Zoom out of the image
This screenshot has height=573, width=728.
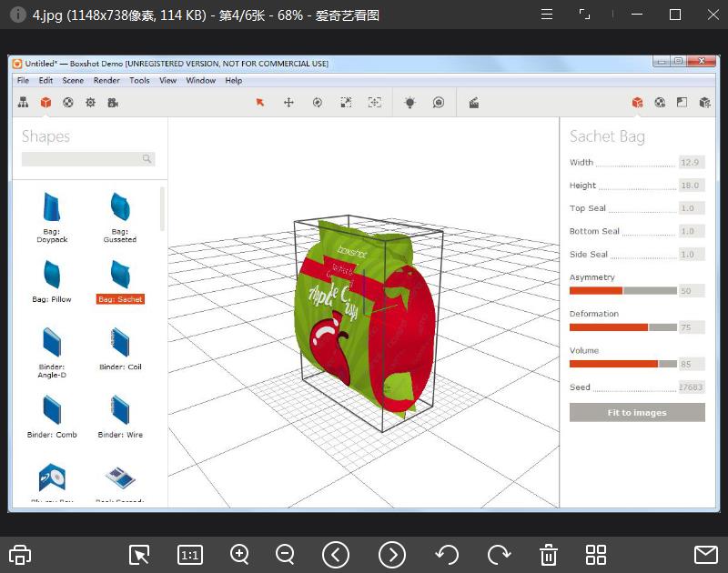pos(285,555)
